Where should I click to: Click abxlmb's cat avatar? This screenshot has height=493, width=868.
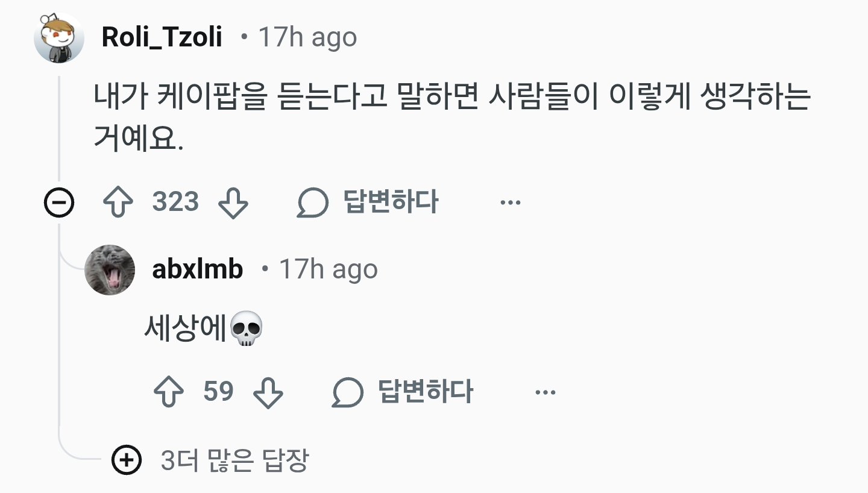point(111,269)
